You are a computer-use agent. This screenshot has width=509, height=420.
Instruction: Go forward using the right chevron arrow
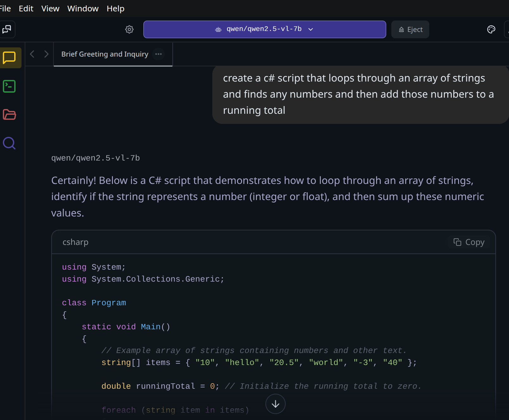coord(46,54)
